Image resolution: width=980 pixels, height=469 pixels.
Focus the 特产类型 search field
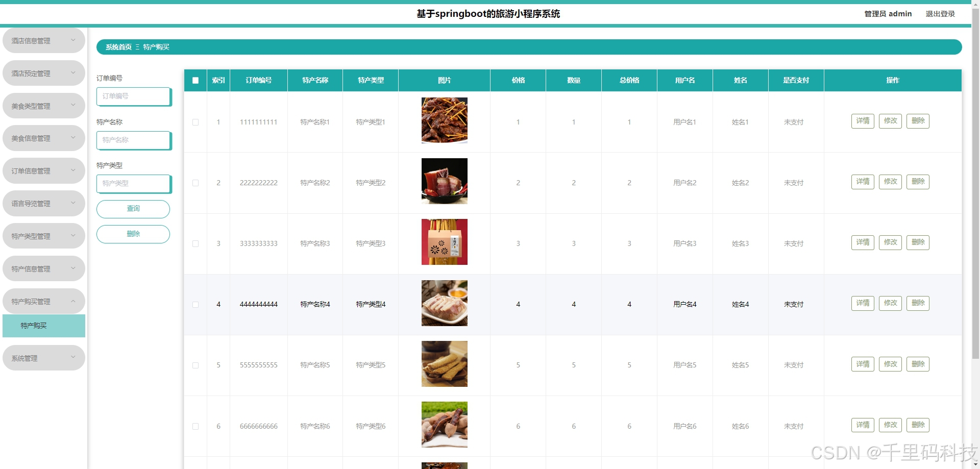pos(134,184)
